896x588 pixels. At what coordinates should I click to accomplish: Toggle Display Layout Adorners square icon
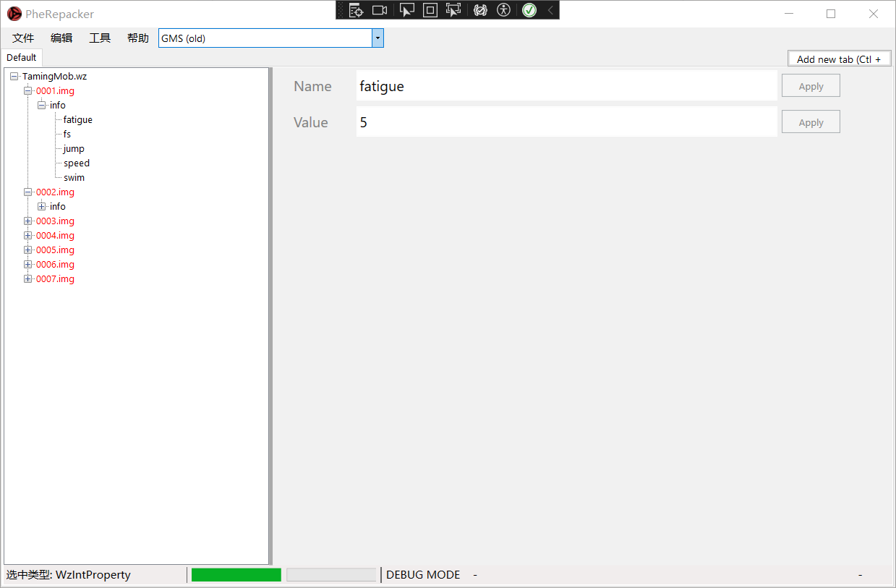(430, 10)
